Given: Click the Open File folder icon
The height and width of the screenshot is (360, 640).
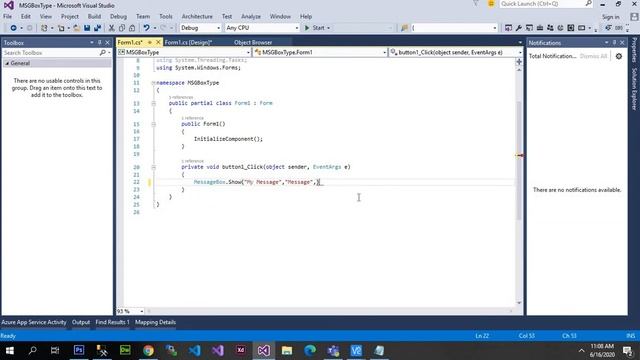Looking at the screenshot, I should pyautogui.click(x=76, y=28).
